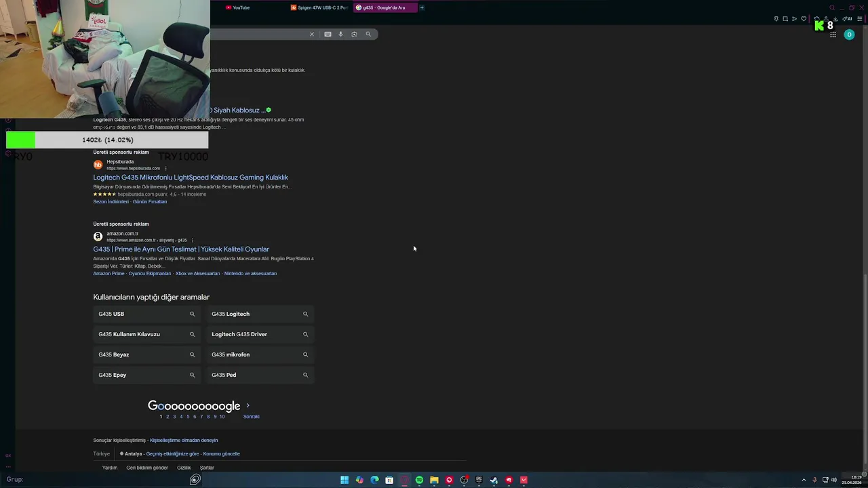Image resolution: width=868 pixels, height=488 pixels.
Task: Open the Google apps grid
Action: (x=833, y=35)
